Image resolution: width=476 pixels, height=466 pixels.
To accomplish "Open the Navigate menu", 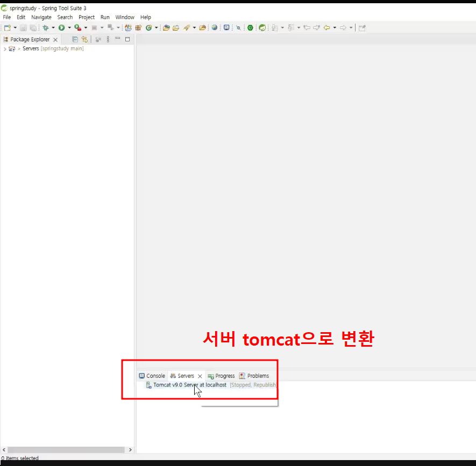I will click(41, 17).
